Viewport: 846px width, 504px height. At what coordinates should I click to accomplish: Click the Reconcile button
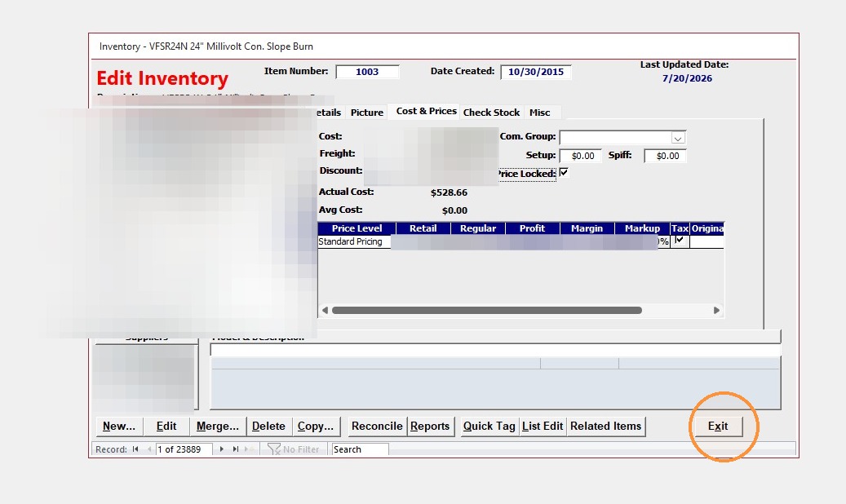(x=377, y=427)
